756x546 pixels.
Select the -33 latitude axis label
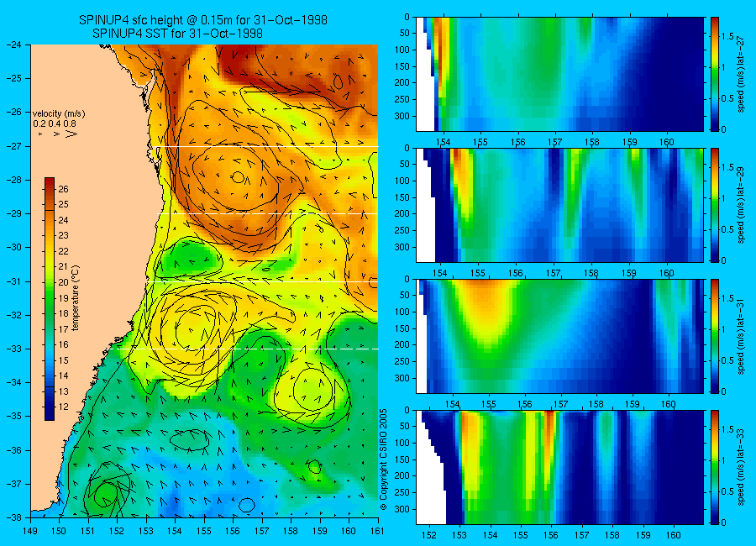tap(14, 349)
